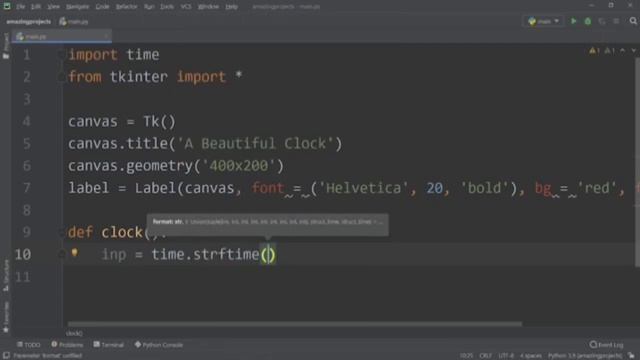Screen dimensions: 640x360
Task: Open the Code menu
Action: [102, 7]
